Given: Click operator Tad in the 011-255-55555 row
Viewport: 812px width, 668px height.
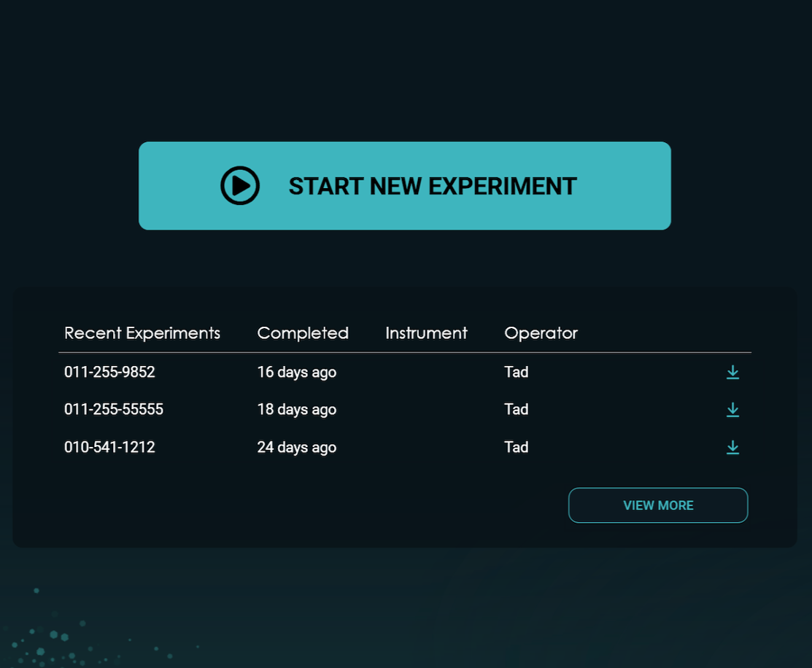Looking at the screenshot, I should [517, 410].
